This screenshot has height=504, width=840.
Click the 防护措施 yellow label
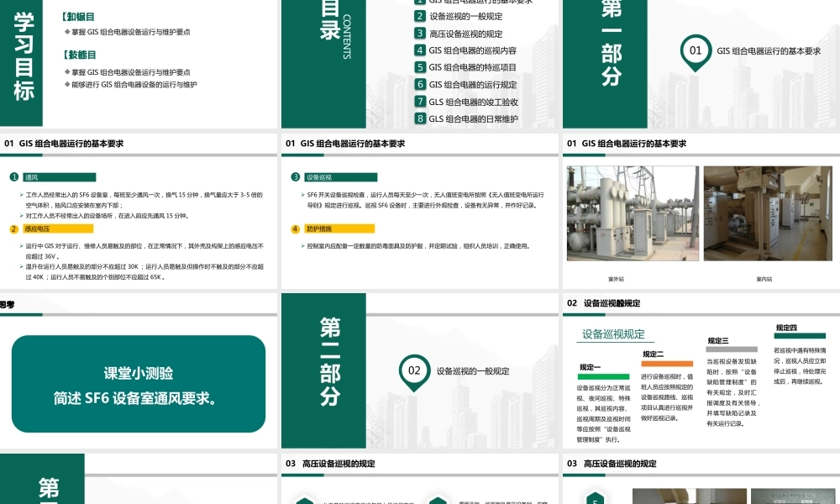(339, 228)
